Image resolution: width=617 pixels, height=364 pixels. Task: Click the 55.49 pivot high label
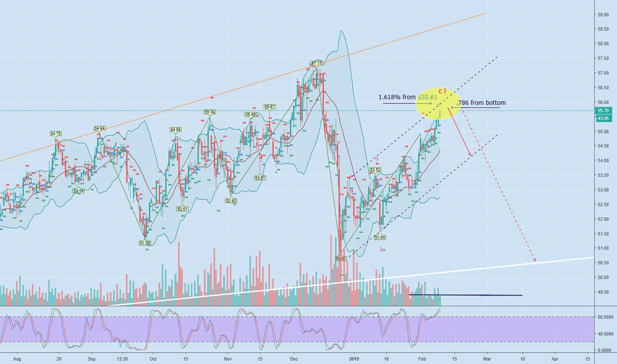tap(210, 112)
